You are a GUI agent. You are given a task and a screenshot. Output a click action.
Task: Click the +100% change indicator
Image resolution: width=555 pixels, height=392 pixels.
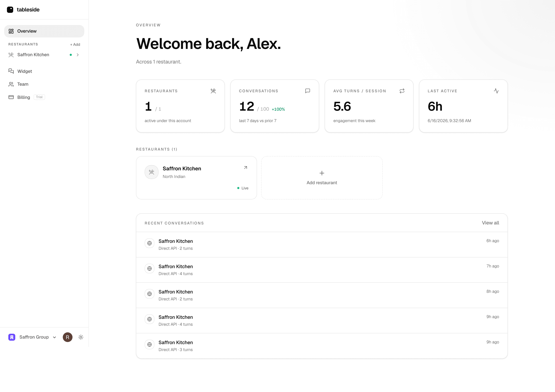(x=278, y=109)
